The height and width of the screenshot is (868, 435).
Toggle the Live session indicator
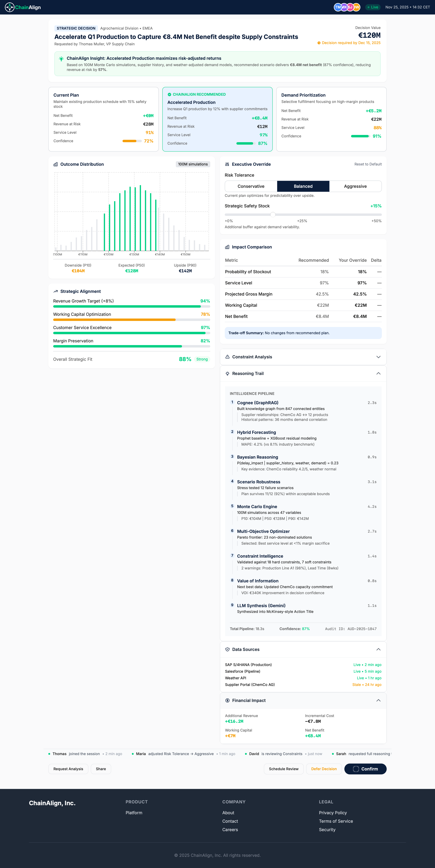[373, 7]
